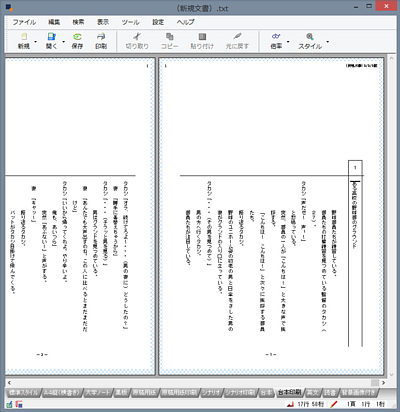Open the ファイル menu
Viewport: 400px width, 412px height.
point(24,22)
